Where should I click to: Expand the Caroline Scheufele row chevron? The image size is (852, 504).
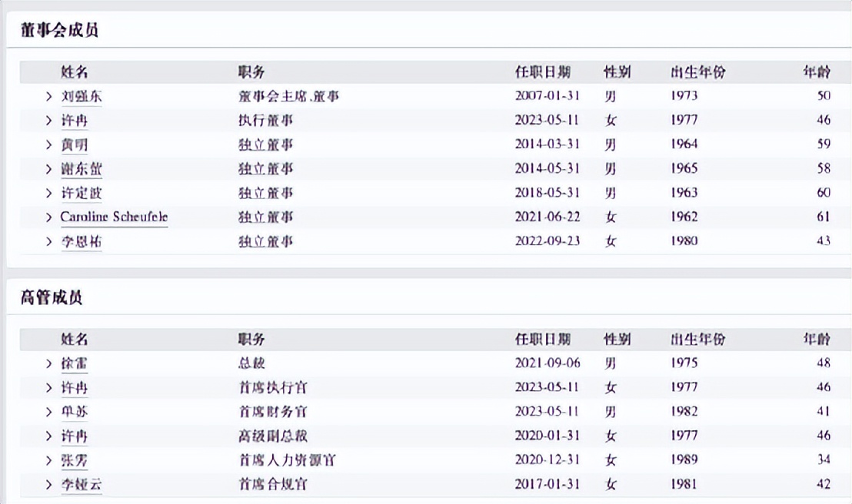tap(49, 217)
